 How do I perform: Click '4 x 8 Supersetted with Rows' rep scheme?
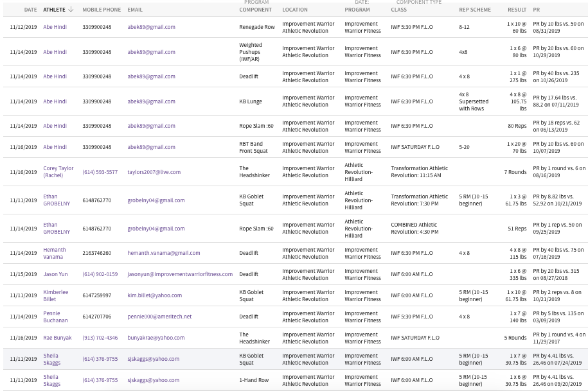474,101
